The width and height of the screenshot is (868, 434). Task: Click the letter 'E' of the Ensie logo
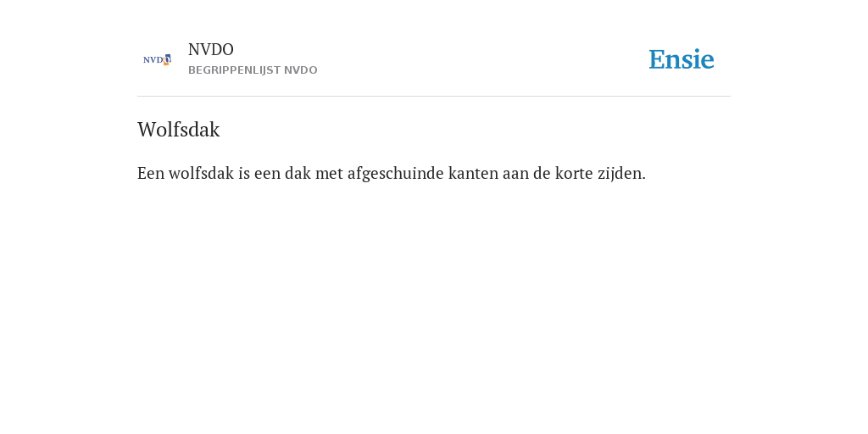pyautogui.click(x=657, y=59)
